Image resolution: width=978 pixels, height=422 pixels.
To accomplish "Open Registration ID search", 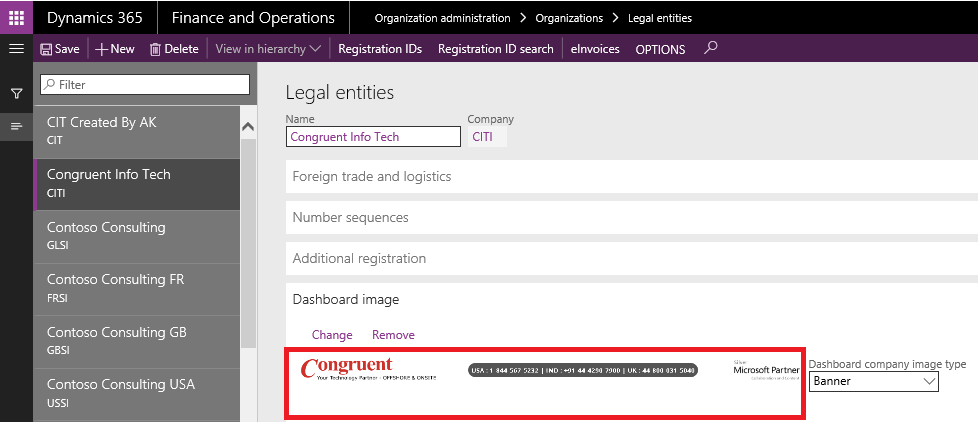I will click(495, 49).
